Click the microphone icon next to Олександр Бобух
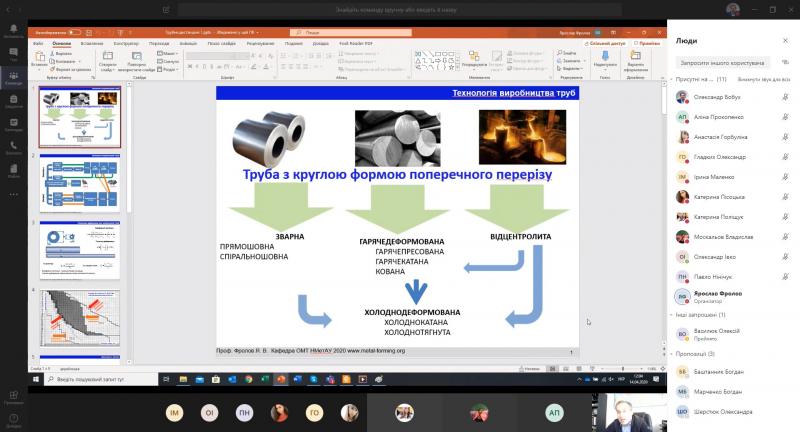This screenshot has height=432, width=800. (785, 97)
